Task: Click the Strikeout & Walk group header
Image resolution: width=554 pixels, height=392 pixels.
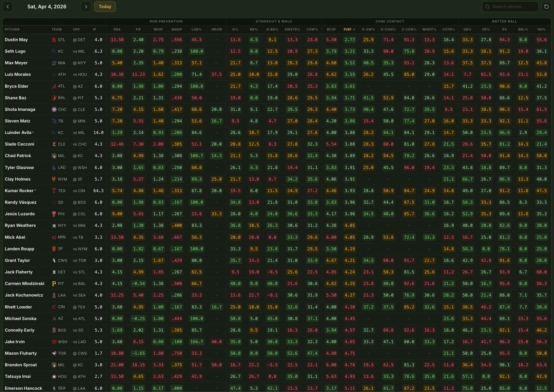Action: (x=273, y=21)
